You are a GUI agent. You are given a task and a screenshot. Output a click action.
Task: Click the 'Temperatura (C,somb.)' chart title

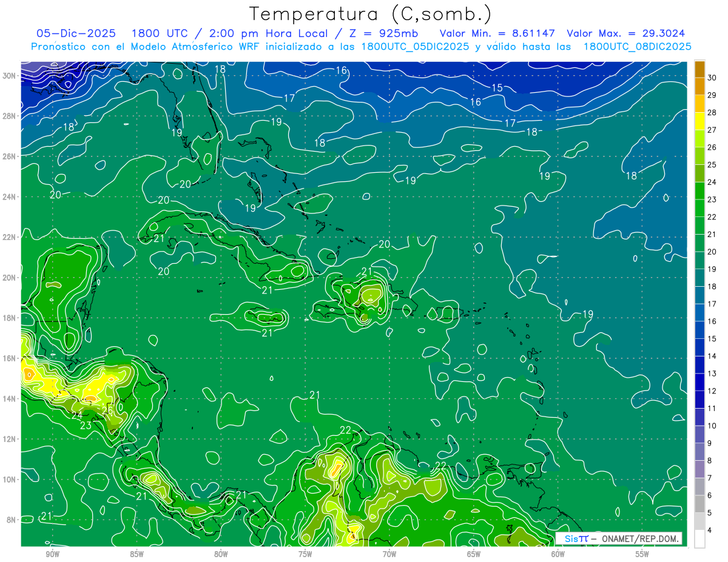pyautogui.click(x=370, y=14)
